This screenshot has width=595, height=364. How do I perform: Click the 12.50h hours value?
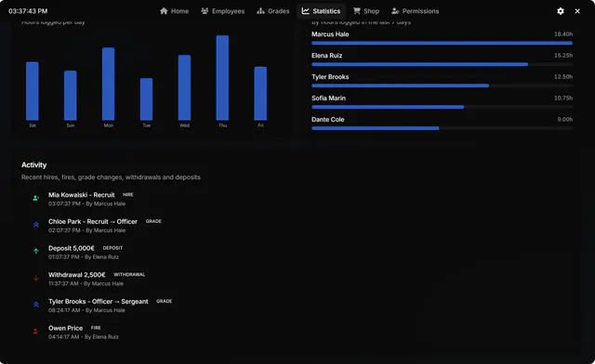coord(563,76)
